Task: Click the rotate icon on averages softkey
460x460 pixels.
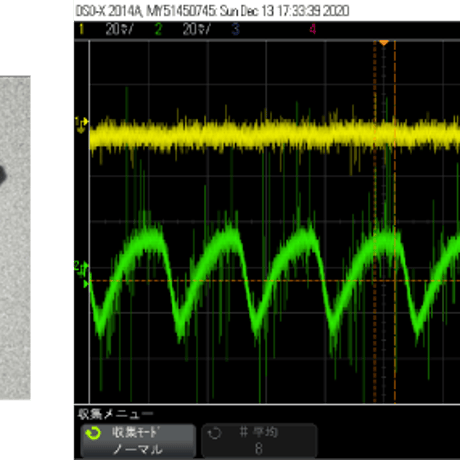Action: (x=214, y=433)
